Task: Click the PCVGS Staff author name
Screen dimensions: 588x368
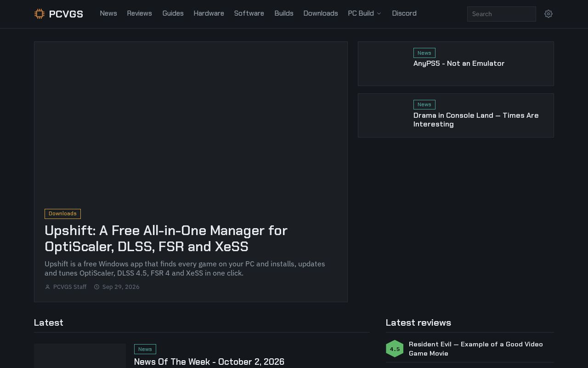Action: [x=70, y=287]
